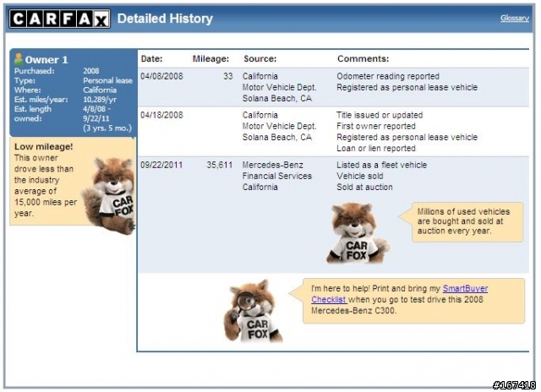The width and height of the screenshot is (541, 392).
Task: Click 'Low mileage!' heading
Action: click(43, 146)
